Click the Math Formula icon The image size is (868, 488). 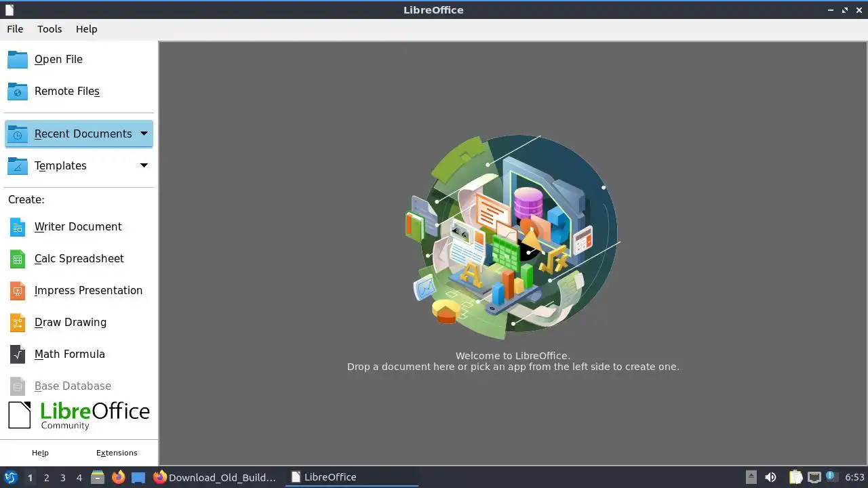click(18, 354)
